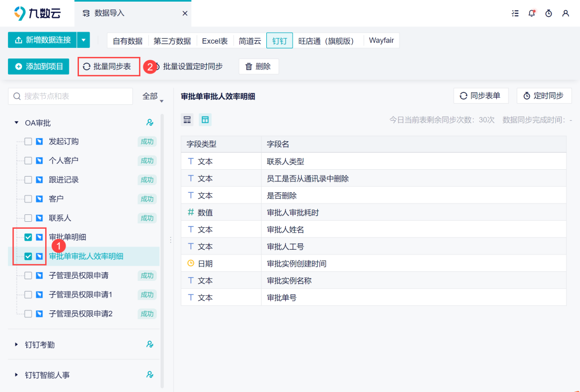Open the timer/history icon at top right
This screenshot has width=580, height=392.
point(548,13)
